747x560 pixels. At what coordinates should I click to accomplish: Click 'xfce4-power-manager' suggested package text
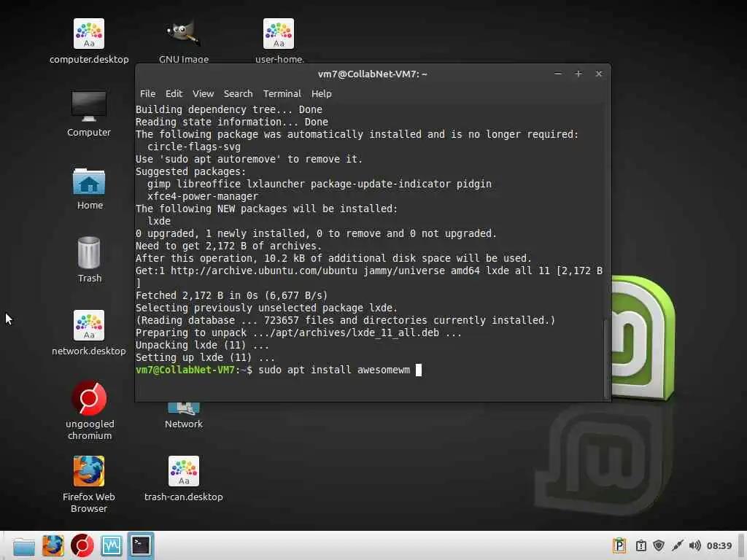tap(203, 196)
